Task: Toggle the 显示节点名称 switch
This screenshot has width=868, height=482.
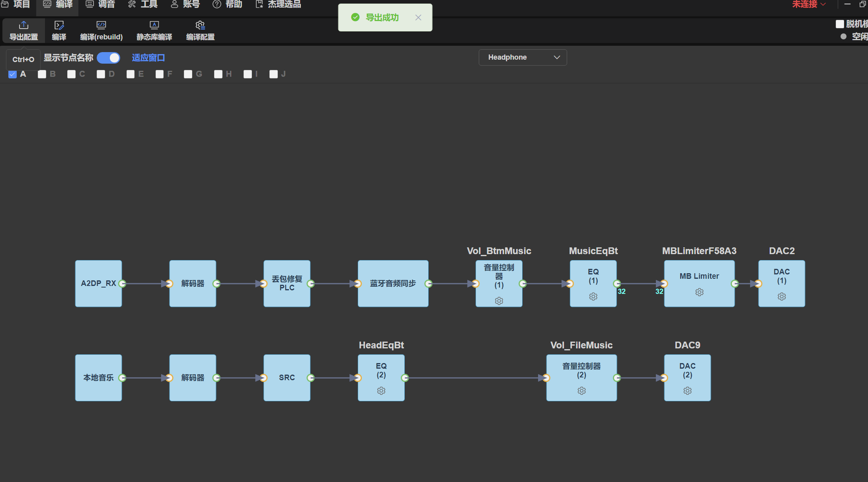Action: point(108,58)
